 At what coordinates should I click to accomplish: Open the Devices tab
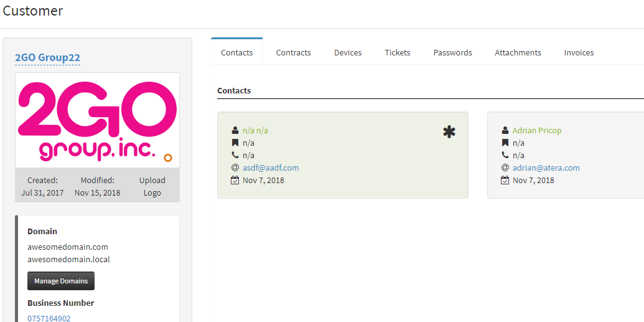[x=348, y=53]
